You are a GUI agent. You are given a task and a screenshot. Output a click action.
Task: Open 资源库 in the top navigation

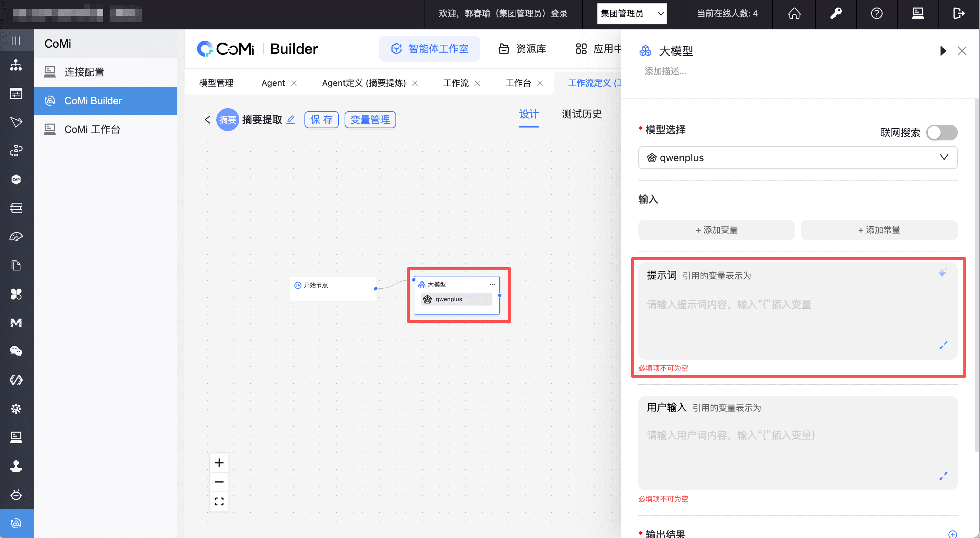(x=522, y=49)
